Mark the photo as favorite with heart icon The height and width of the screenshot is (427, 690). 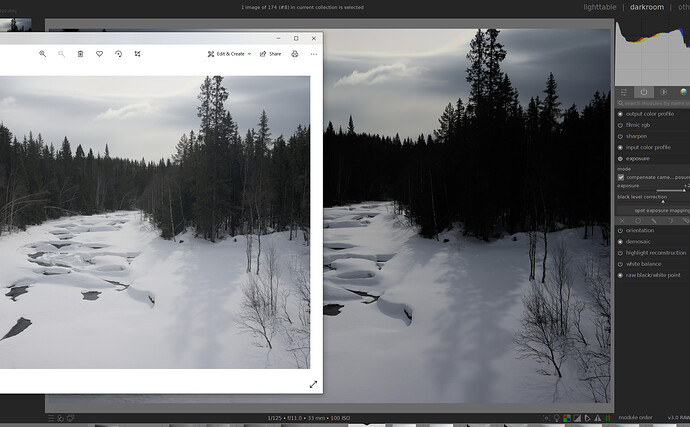click(99, 54)
